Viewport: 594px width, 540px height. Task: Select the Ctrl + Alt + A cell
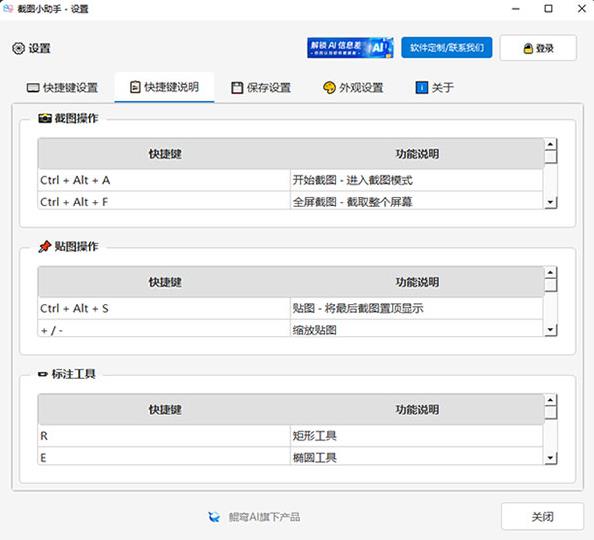pos(164,180)
